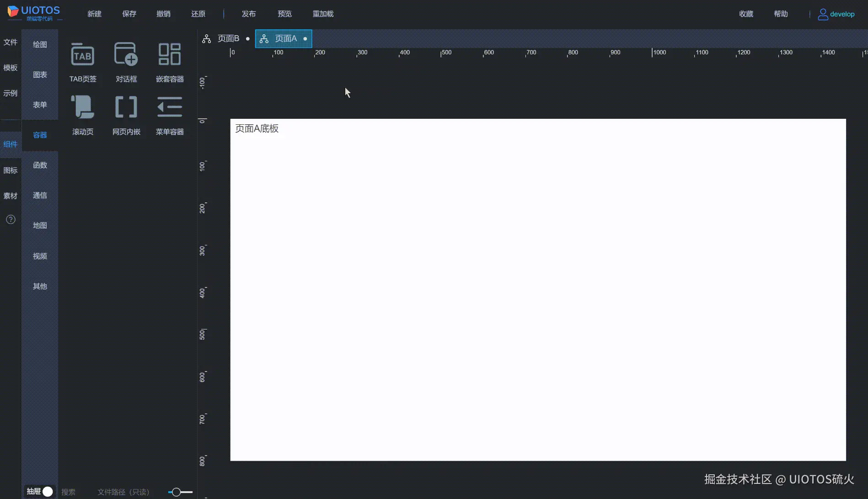Click 发布 to publish the page
This screenshot has height=499, width=868.
[x=249, y=14]
